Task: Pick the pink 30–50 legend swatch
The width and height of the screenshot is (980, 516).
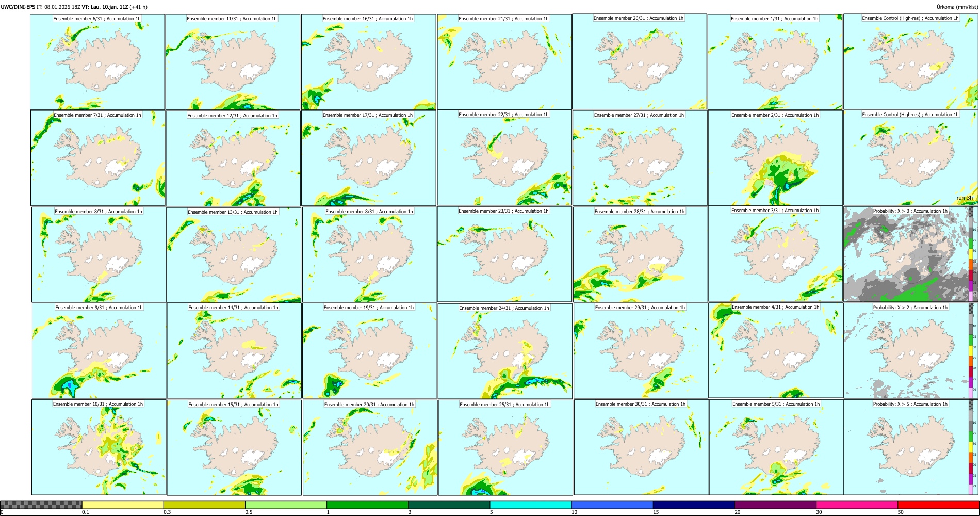Action: [x=857, y=505]
